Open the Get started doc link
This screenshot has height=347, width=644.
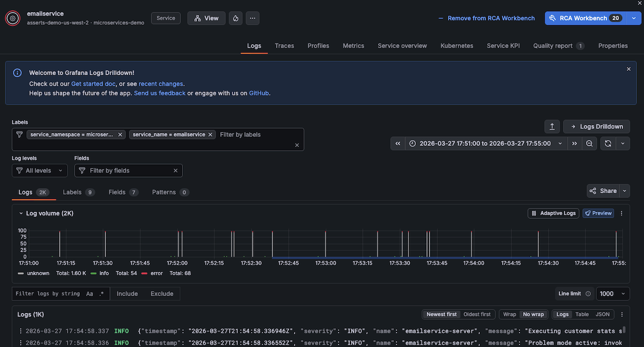93,84
